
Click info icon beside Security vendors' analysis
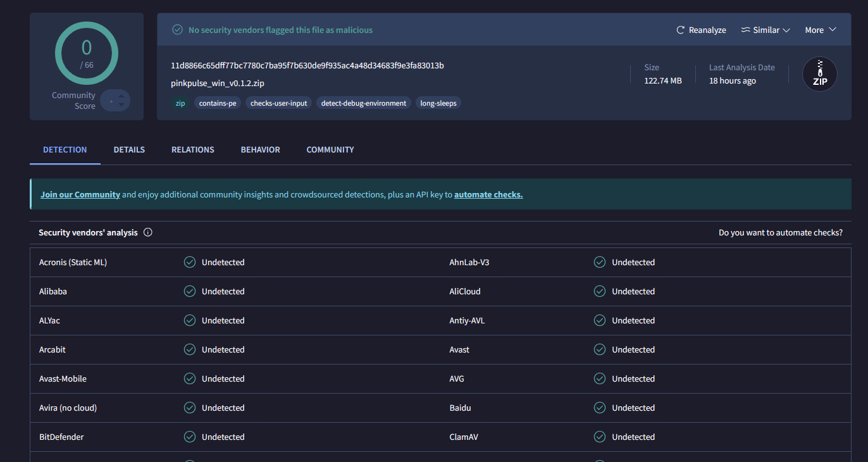pyautogui.click(x=148, y=232)
